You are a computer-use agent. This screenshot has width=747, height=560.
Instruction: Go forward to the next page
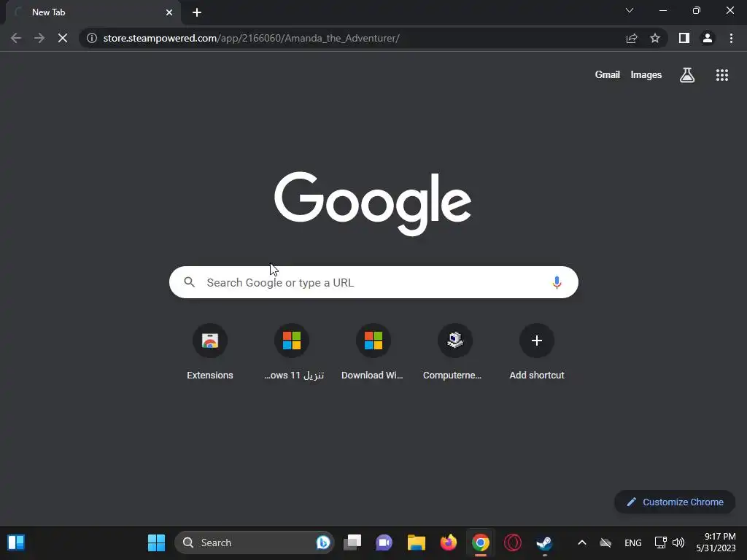click(x=39, y=38)
